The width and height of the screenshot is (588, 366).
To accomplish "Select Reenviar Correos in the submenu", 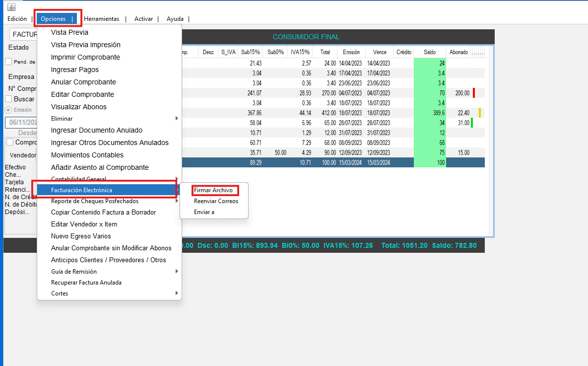I will pos(216,201).
